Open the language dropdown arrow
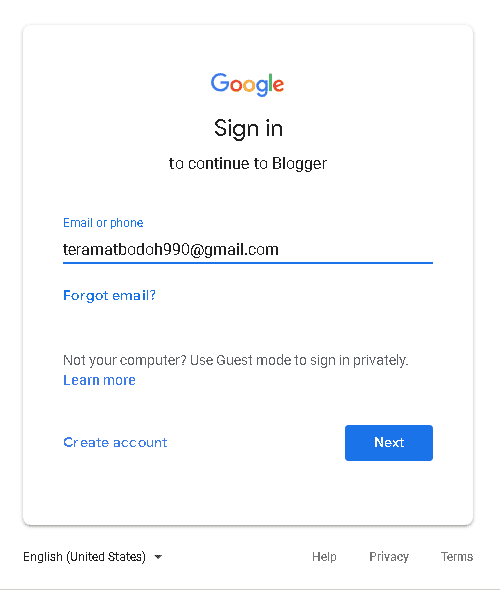Viewport: 500px width, 590px height. [x=158, y=557]
